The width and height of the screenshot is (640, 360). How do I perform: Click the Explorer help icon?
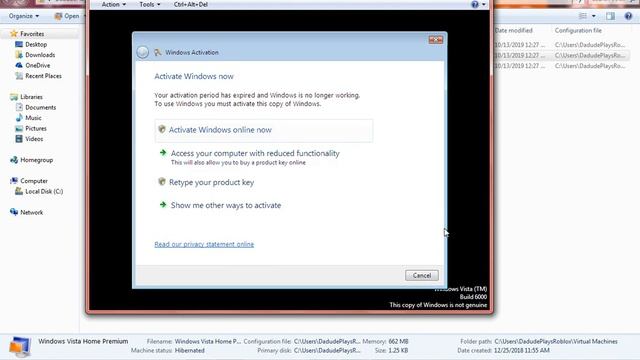click(x=629, y=16)
